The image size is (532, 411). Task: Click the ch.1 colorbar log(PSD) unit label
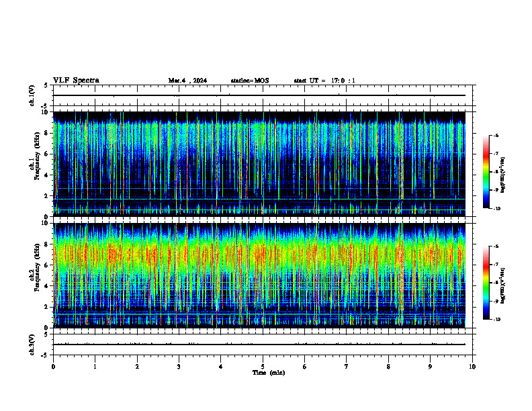tap(503, 175)
